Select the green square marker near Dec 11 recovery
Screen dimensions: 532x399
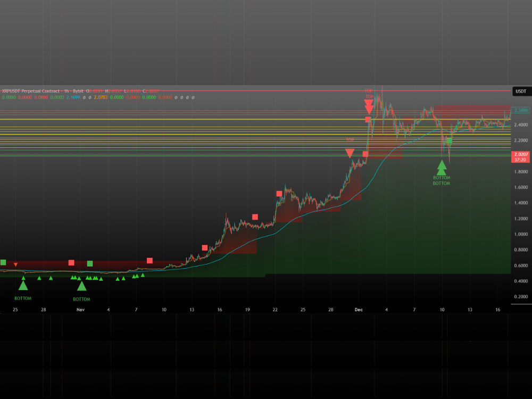click(450, 141)
